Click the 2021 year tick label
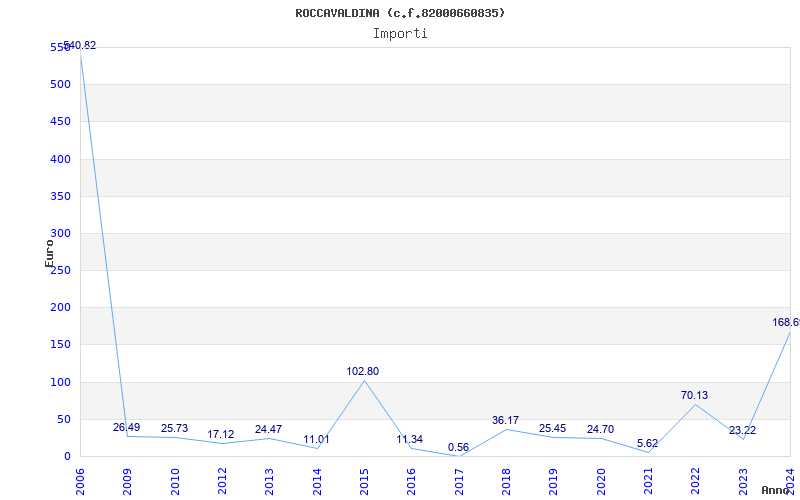The image size is (800, 500). 648,481
